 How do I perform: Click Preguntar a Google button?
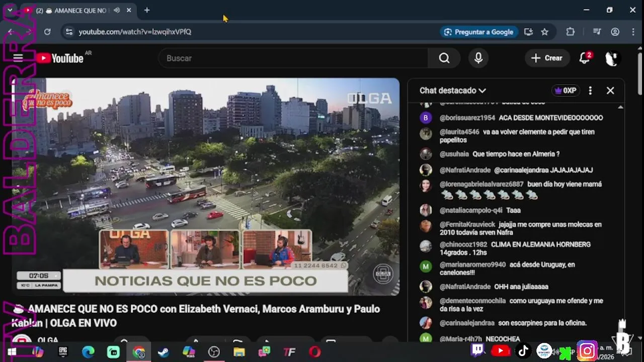[x=479, y=32]
